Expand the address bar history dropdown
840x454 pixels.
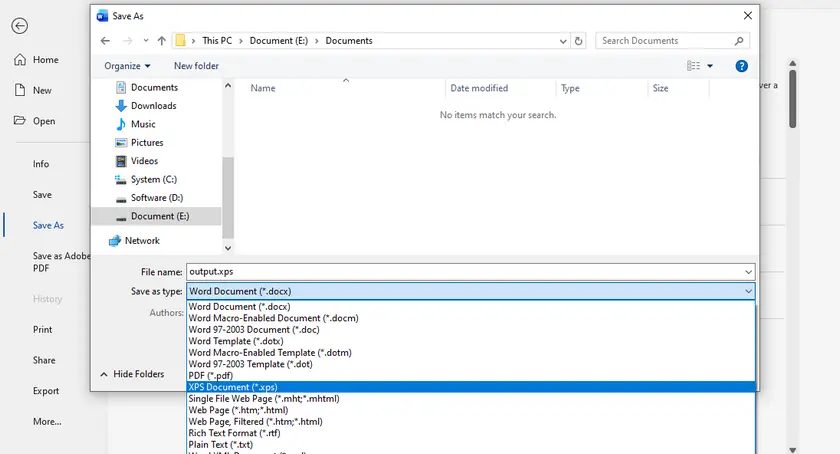point(562,41)
